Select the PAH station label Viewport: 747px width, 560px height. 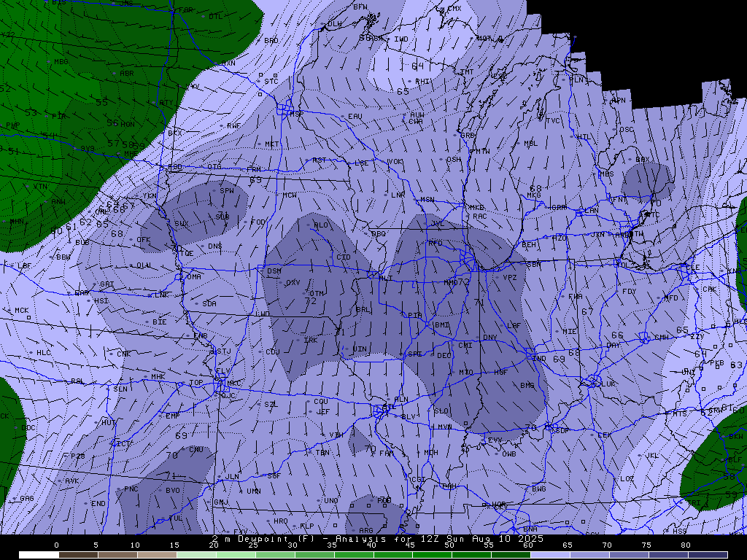click(449, 486)
